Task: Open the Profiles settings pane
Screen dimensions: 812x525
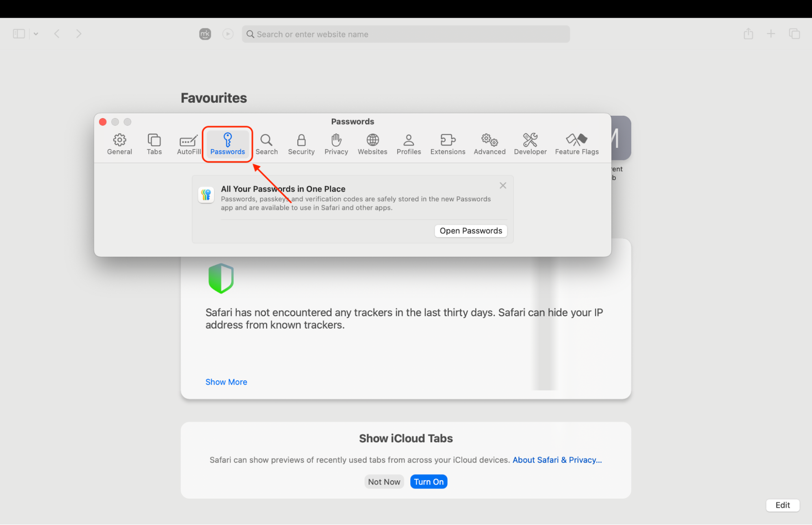Action: pos(408,144)
